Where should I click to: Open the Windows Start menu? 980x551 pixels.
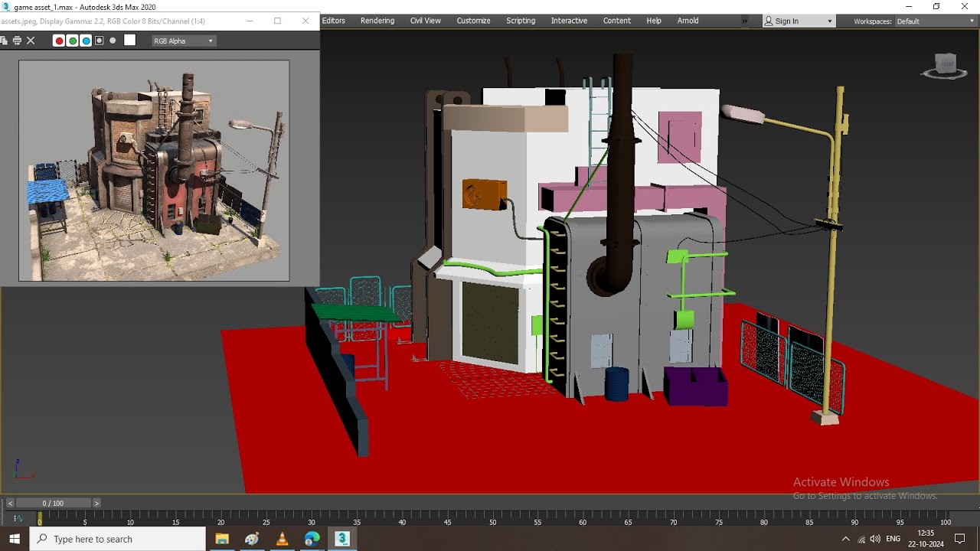click(15, 539)
